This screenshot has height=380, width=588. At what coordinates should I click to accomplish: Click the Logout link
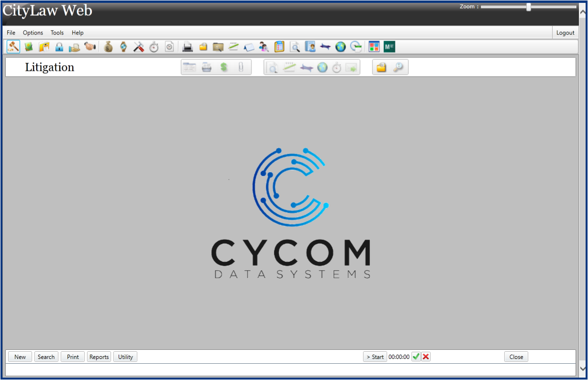pos(566,33)
